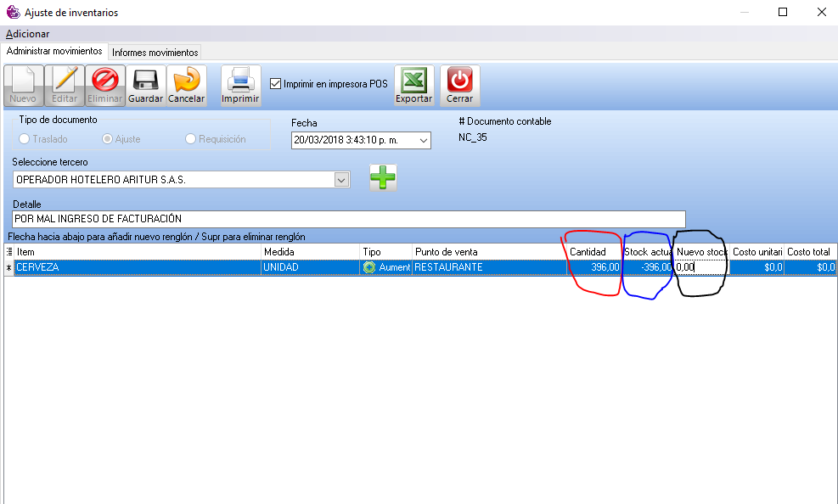This screenshot has width=838, height=504.
Task: Select the Requisición radio button
Action: click(190, 139)
